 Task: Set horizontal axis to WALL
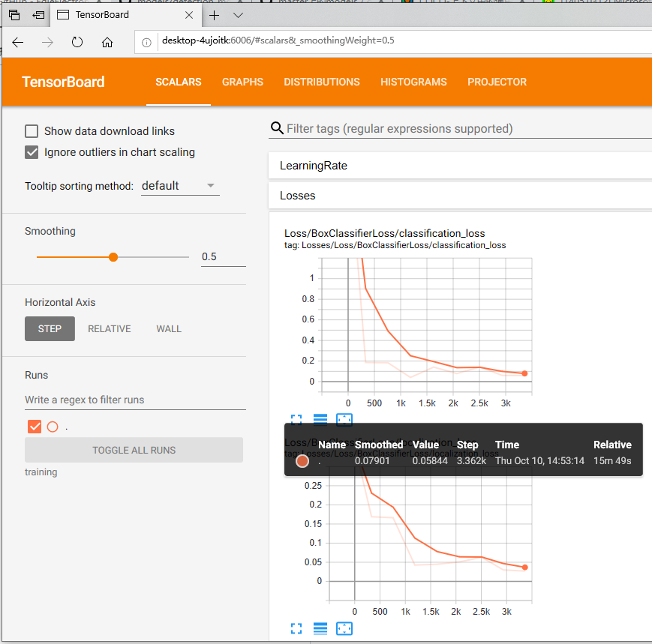pos(169,328)
